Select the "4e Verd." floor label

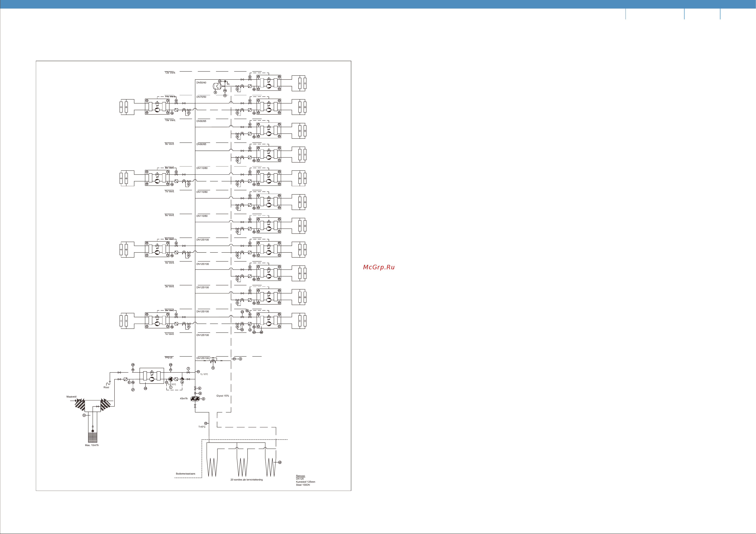[x=170, y=263]
